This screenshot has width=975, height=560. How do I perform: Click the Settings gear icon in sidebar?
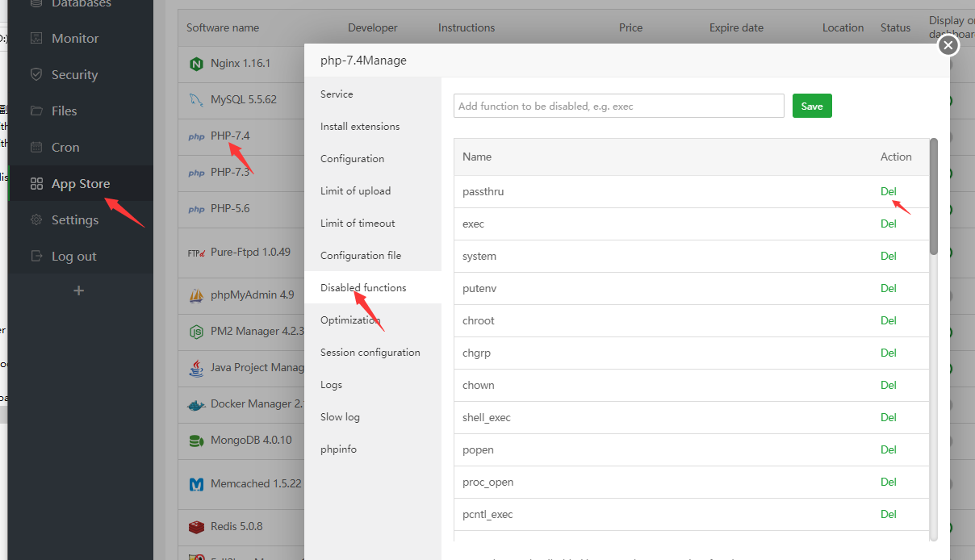36,219
